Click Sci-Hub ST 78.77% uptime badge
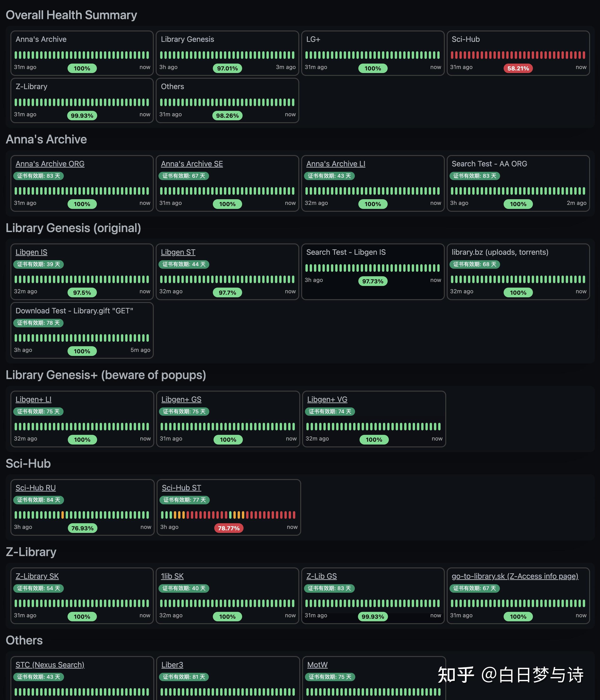Screen dimensions: 600x700 coord(229,528)
